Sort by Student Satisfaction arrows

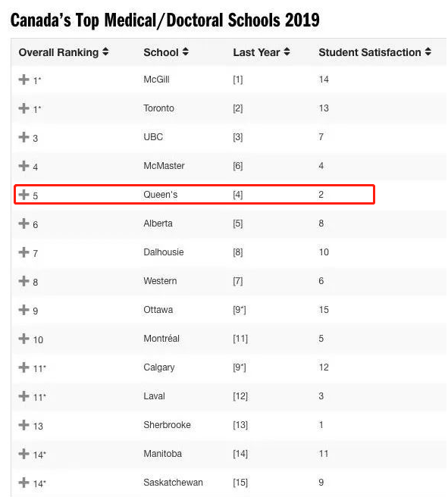428,52
